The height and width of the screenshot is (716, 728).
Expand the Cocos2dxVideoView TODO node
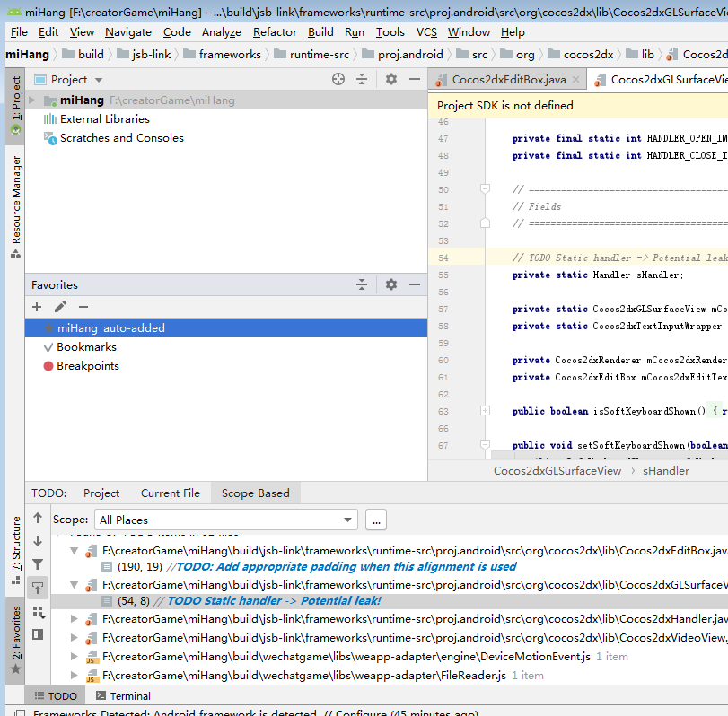[x=74, y=638]
